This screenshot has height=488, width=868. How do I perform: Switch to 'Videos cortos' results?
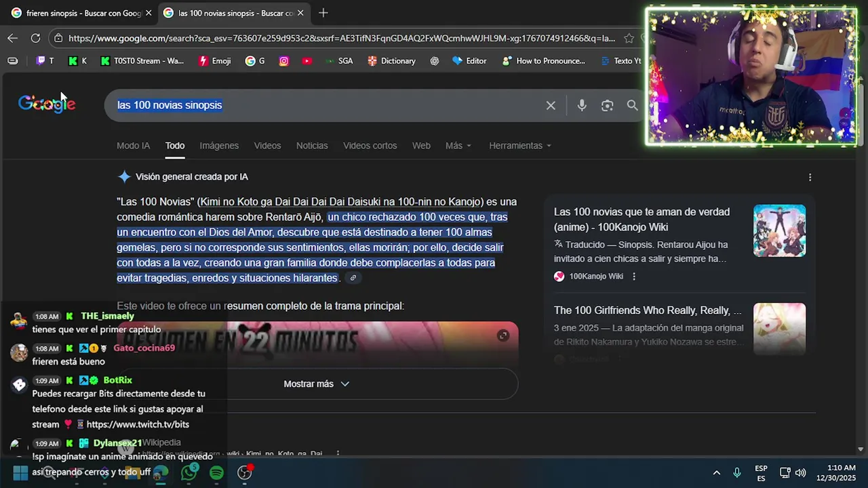pos(370,146)
